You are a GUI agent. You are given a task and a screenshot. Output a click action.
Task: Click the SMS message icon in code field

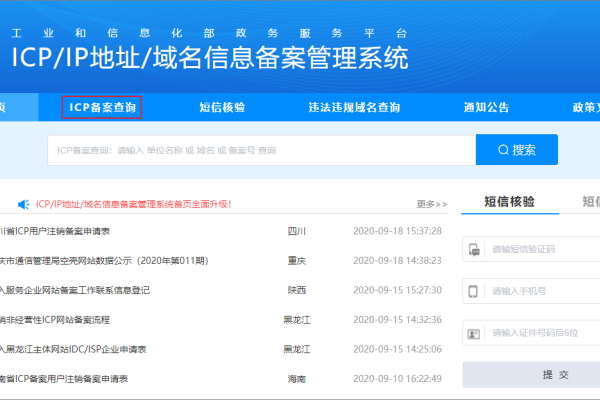474,250
